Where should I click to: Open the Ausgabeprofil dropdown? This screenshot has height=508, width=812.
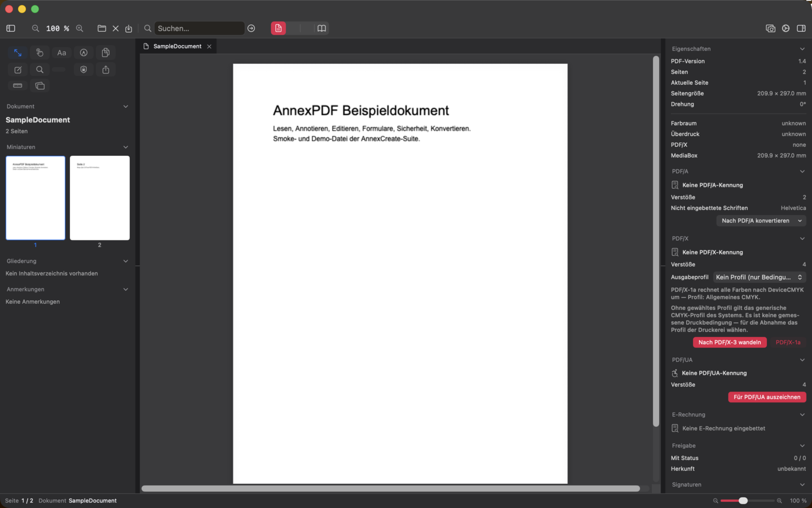point(759,277)
